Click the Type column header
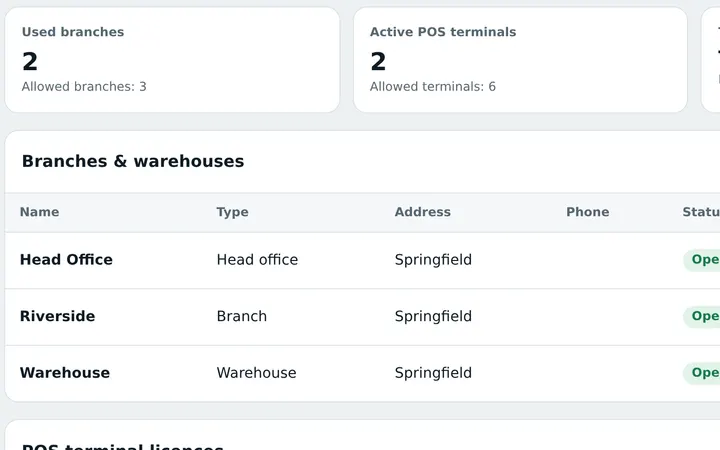Viewport: 720px width, 450px height. click(232, 212)
